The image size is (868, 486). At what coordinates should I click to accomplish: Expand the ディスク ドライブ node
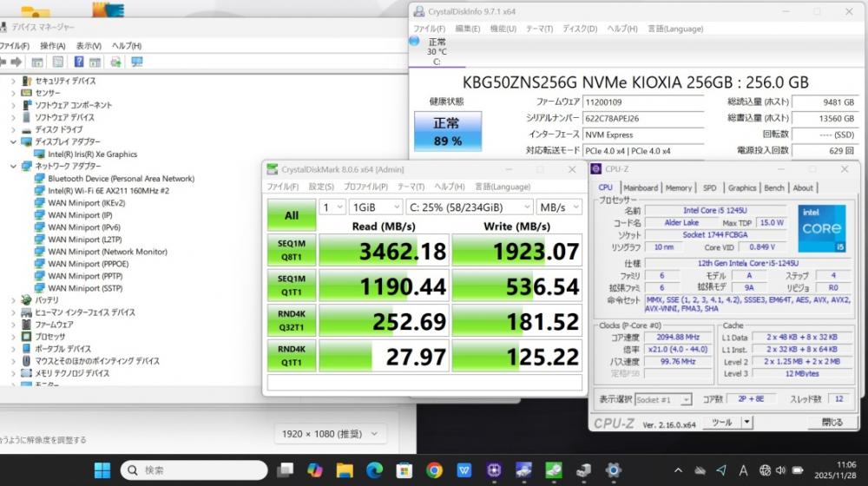point(13,130)
